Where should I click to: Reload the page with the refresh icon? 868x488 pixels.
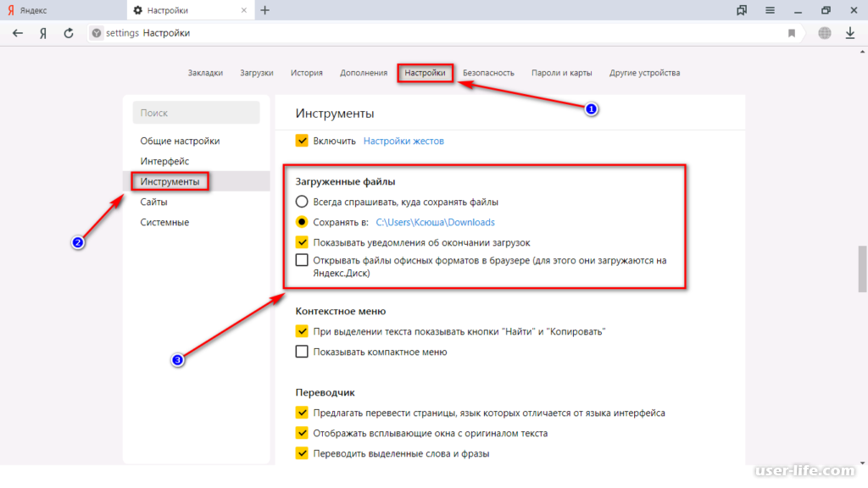point(68,33)
